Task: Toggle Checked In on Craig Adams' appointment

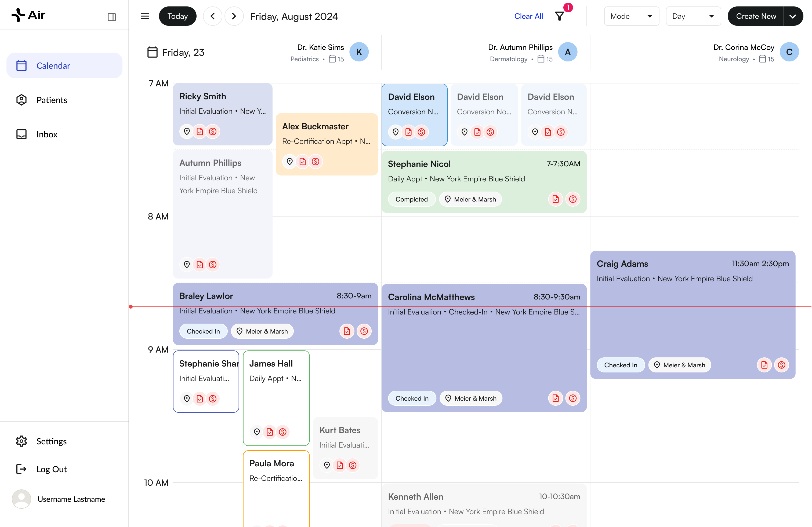Action: coord(620,365)
